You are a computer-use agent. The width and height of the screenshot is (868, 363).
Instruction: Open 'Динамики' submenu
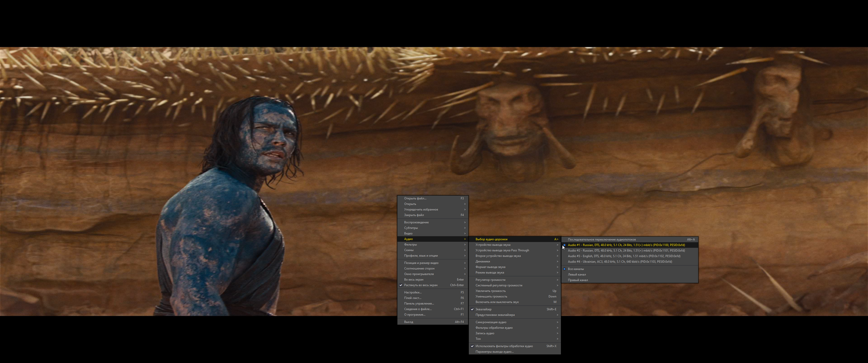pyautogui.click(x=515, y=261)
